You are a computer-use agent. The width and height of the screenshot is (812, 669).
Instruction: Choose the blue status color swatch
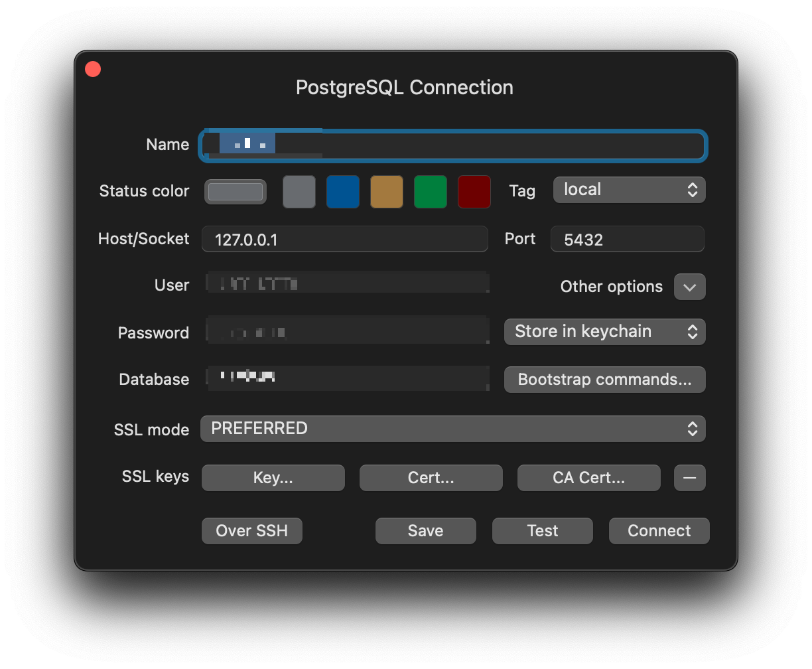click(343, 192)
